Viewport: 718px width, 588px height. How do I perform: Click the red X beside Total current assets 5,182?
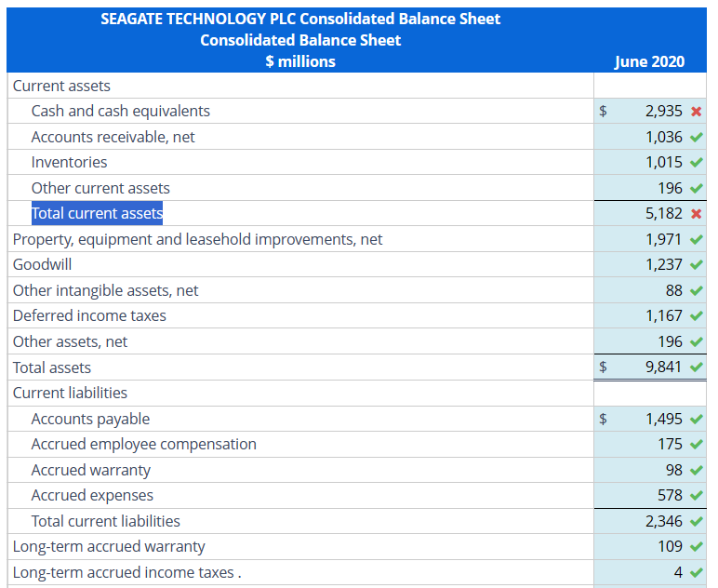pos(696,213)
